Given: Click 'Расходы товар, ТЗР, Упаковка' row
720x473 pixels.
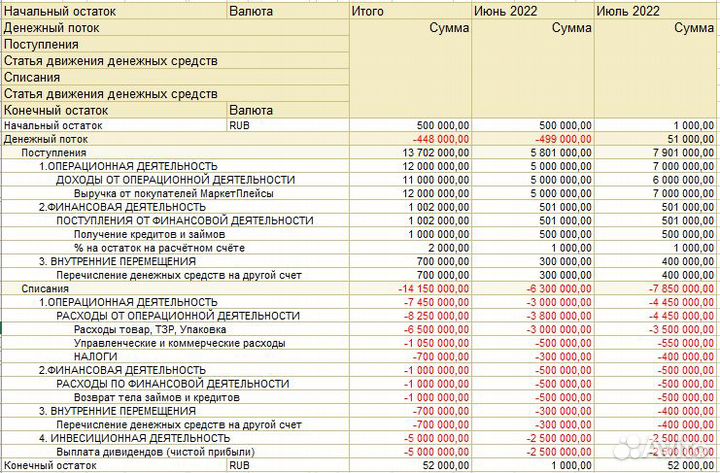Looking at the screenshot, I should coord(360,329).
